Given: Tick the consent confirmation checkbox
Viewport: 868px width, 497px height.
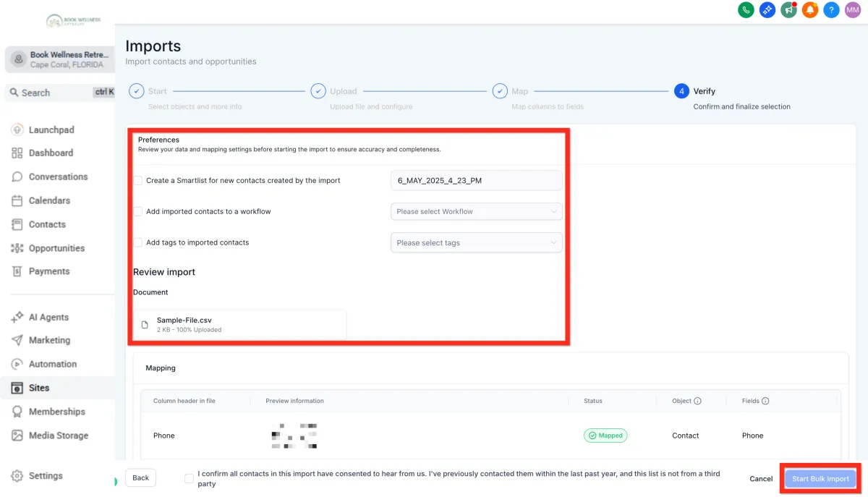Looking at the screenshot, I should click(190, 478).
